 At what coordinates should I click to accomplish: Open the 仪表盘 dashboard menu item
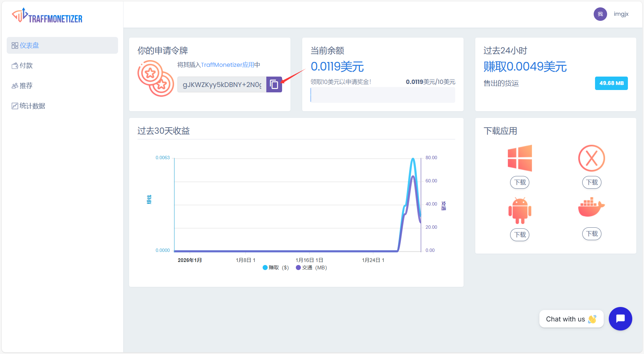tap(62, 45)
